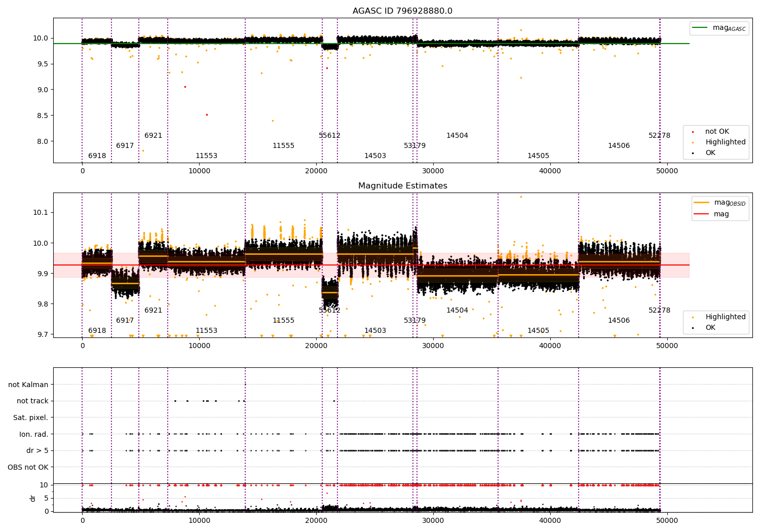Click obsid label 6918 in Magnitude Estimates plot
Viewport: 760px width, 532px height.
pos(97,331)
